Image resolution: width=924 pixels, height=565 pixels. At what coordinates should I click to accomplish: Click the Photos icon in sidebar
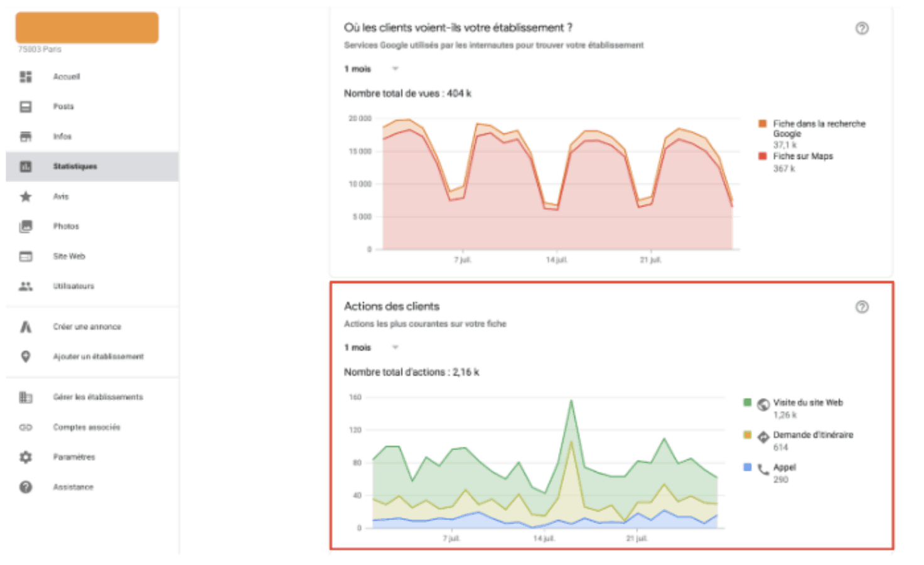26,227
